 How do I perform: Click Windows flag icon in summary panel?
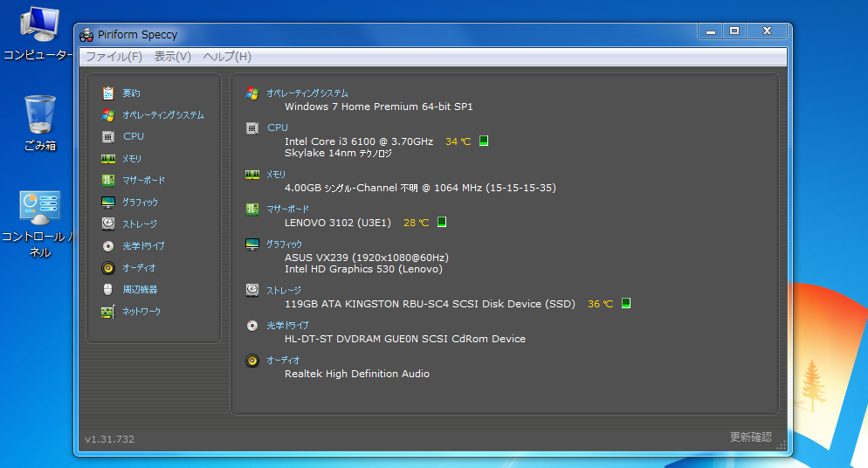point(251,93)
